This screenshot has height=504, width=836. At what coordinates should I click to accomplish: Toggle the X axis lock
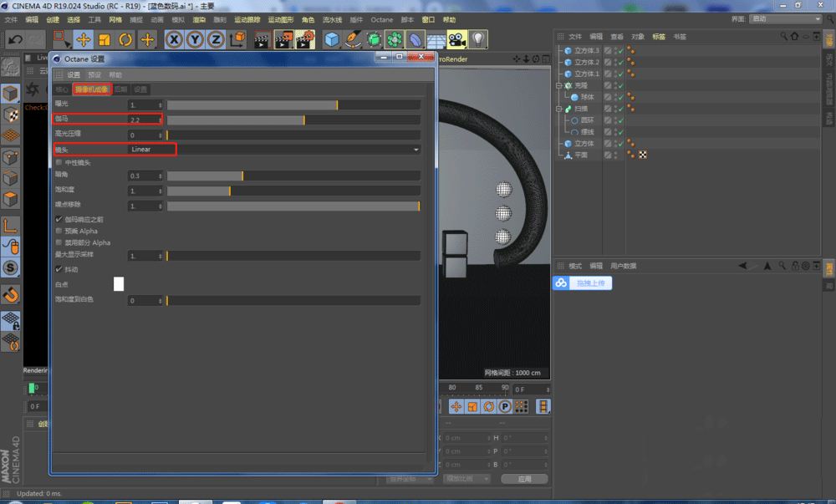tap(174, 39)
